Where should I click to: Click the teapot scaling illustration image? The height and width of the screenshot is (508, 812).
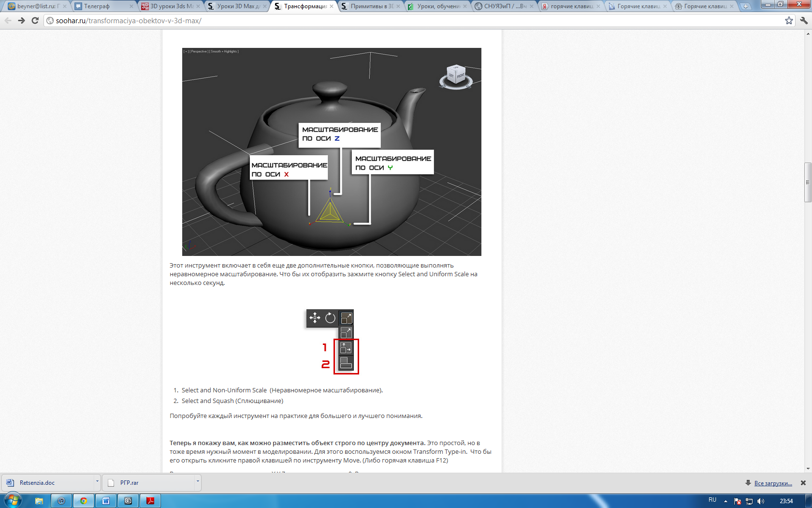point(332,152)
